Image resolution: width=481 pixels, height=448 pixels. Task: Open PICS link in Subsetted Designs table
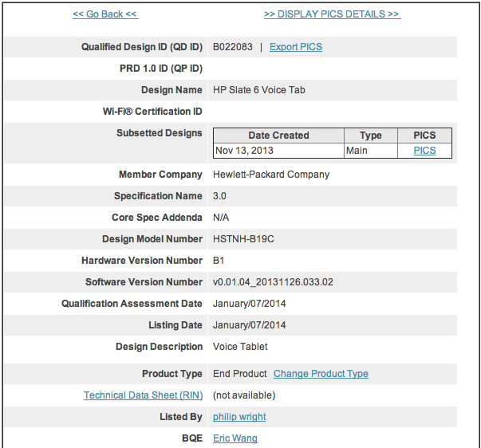pos(424,151)
